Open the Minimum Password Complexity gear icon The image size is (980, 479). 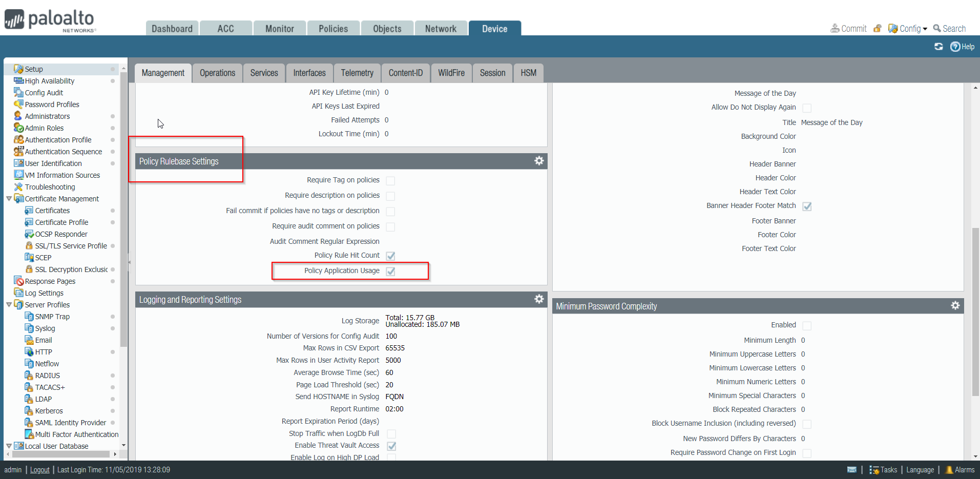click(x=955, y=305)
